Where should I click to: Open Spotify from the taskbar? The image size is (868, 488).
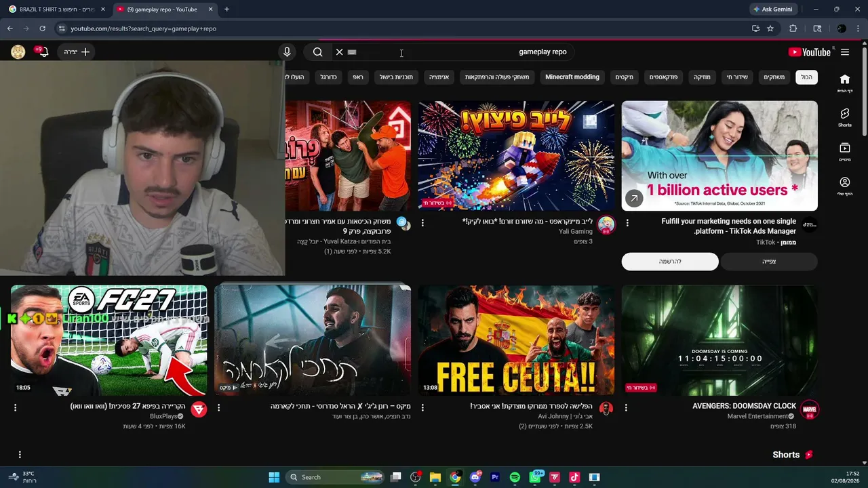tap(515, 477)
